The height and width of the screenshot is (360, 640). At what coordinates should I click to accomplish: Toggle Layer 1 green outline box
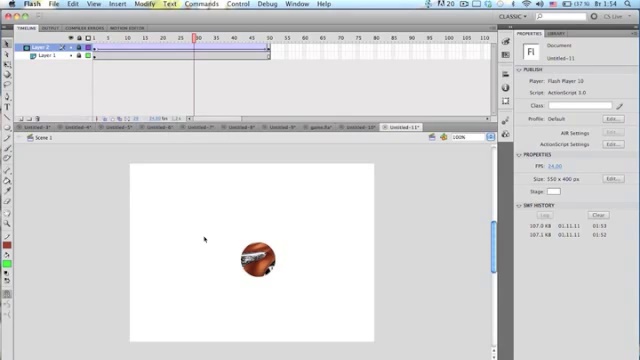click(x=88, y=56)
